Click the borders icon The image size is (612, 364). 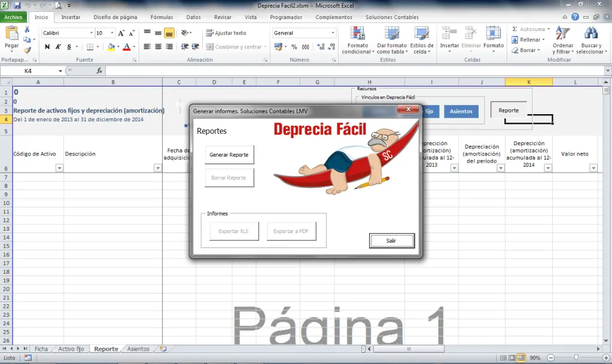click(90, 47)
